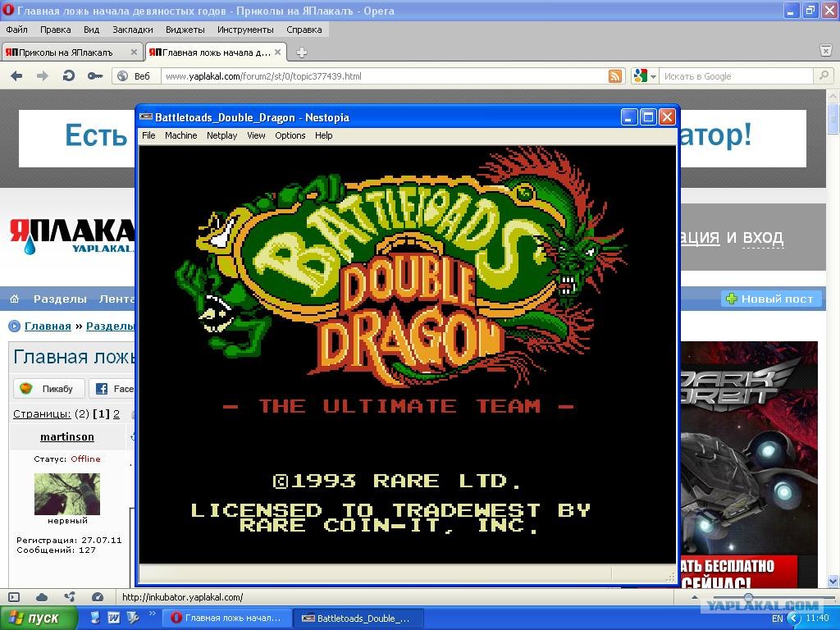This screenshot has height=630, width=840.
Task: Click the EN language indicator
Action: [778, 619]
